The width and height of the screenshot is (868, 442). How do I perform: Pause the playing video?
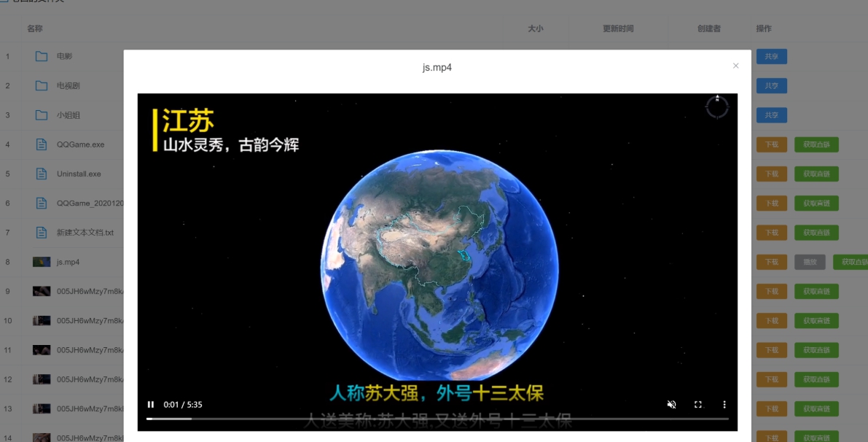coord(151,403)
